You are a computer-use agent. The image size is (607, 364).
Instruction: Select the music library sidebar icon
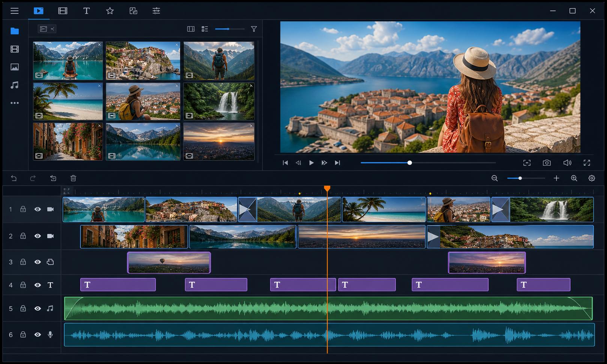point(15,85)
